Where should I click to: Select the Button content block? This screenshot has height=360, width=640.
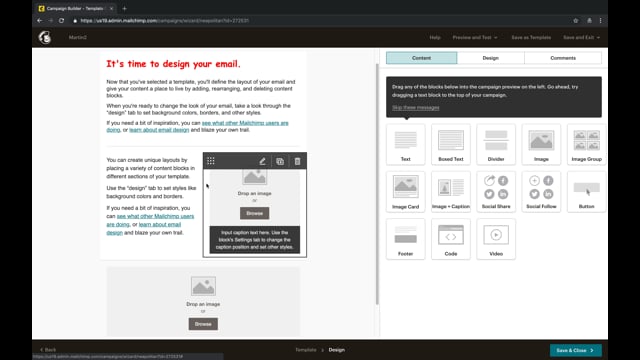(587, 192)
